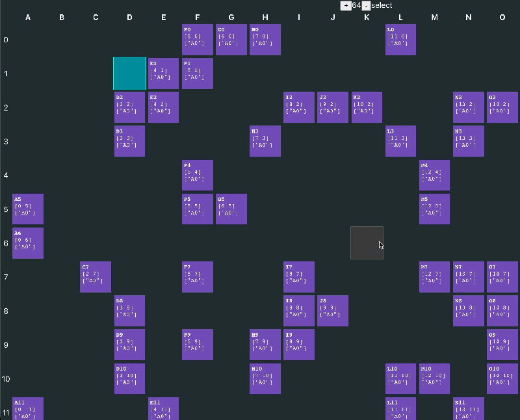Click column header O
520x420 pixels.
point(502,18)
